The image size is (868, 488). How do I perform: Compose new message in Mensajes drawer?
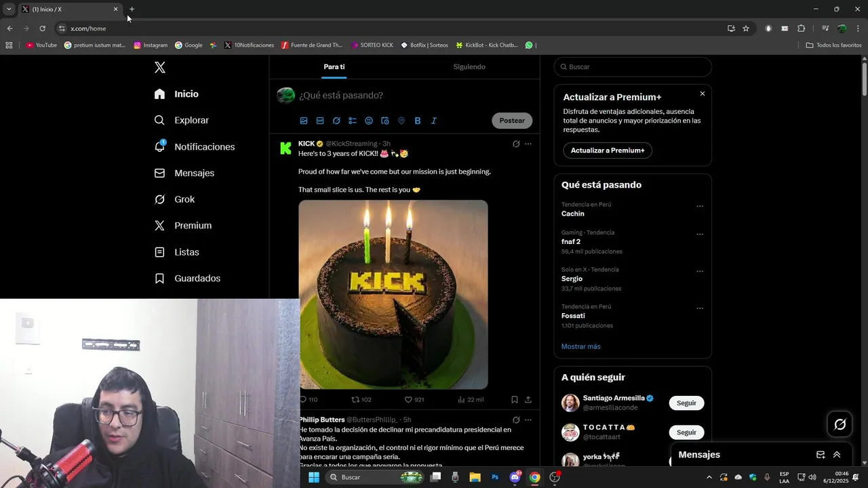(x=821, y=455)
